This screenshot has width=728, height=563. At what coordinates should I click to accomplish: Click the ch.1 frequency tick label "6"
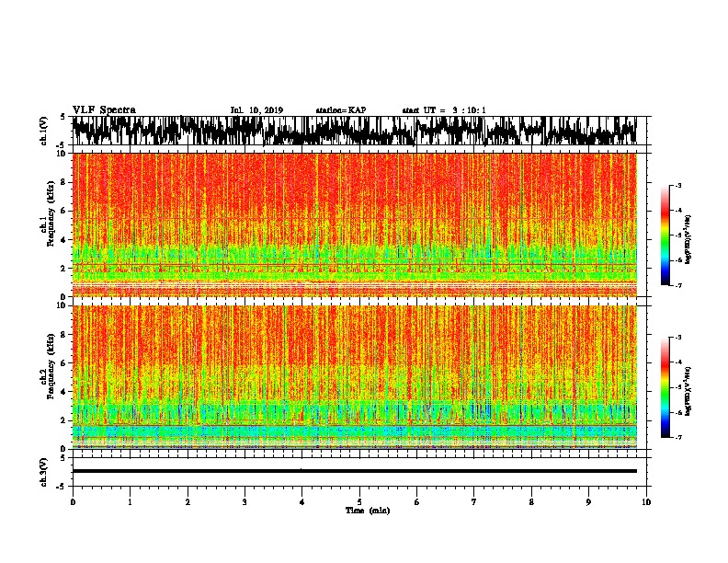pos(63,211)
